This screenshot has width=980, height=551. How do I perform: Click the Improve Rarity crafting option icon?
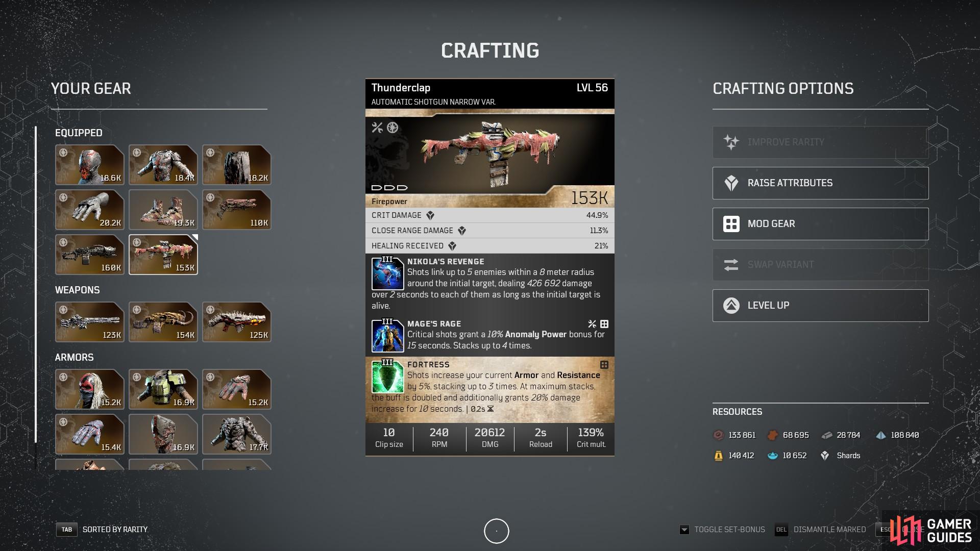click(731, 142)
